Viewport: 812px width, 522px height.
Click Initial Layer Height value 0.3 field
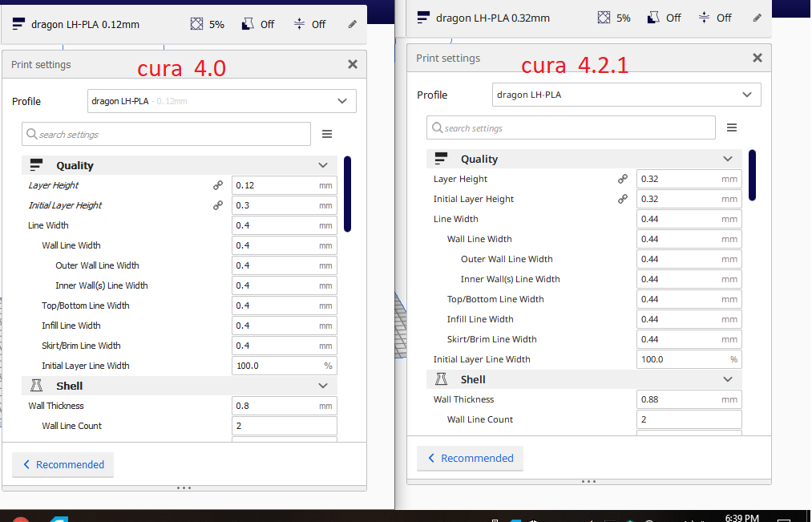(x=285, y=205)
